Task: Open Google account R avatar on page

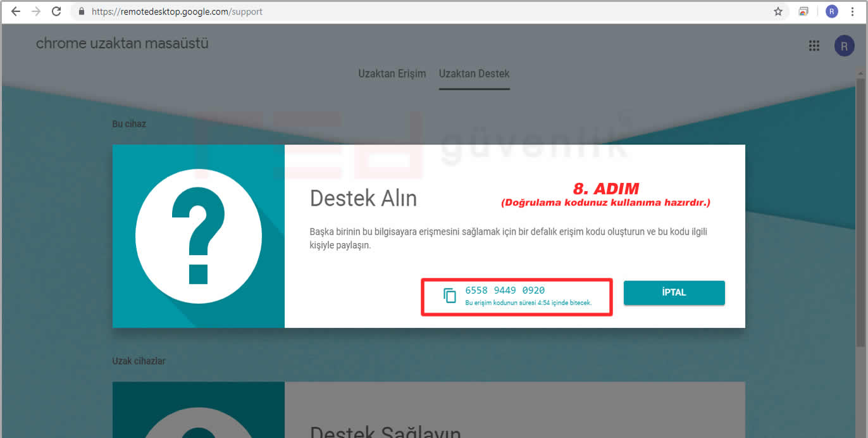Action: [x=844, y=46]
